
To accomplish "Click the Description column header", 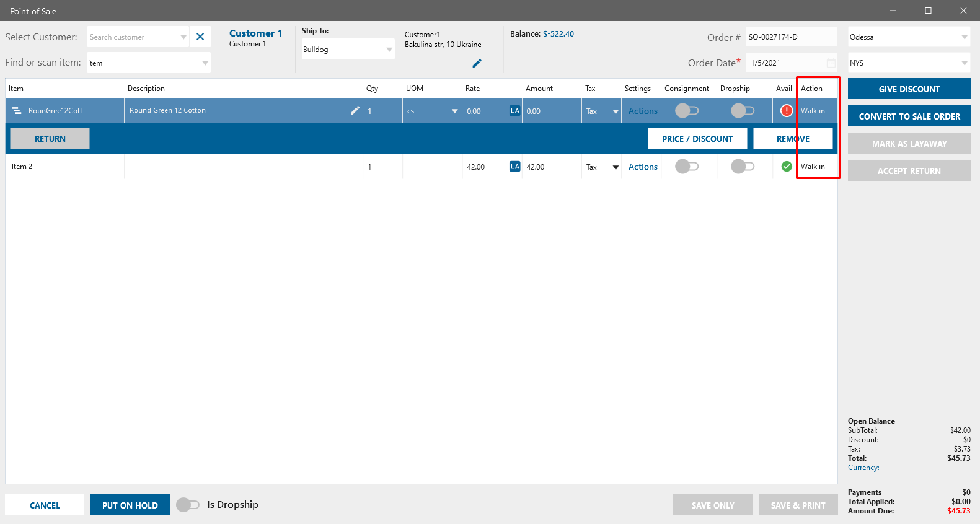I will click(146, 89).
